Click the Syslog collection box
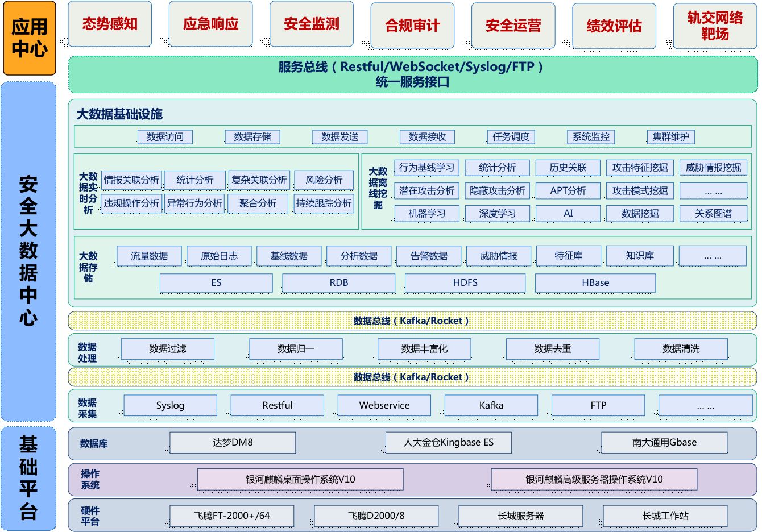The width and height of the screenshot is (762, 532). click(170, 405)
